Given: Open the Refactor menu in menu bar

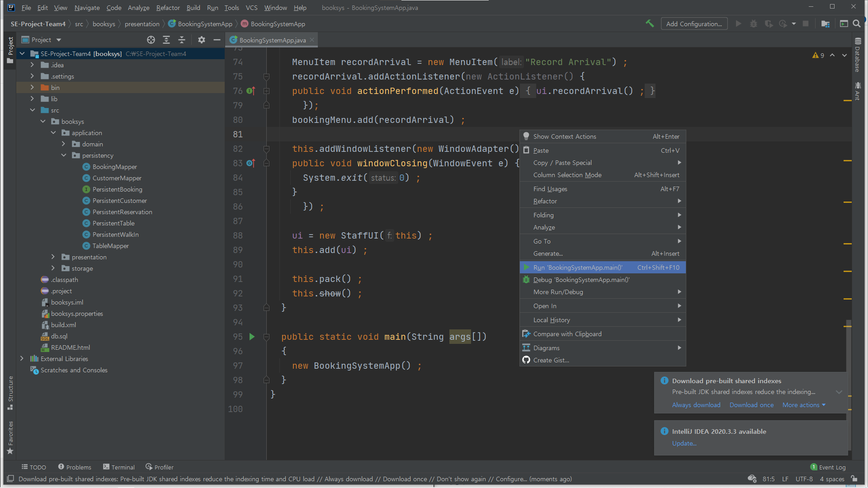Looking at the screenshot, I should click(x=168, y=8).
